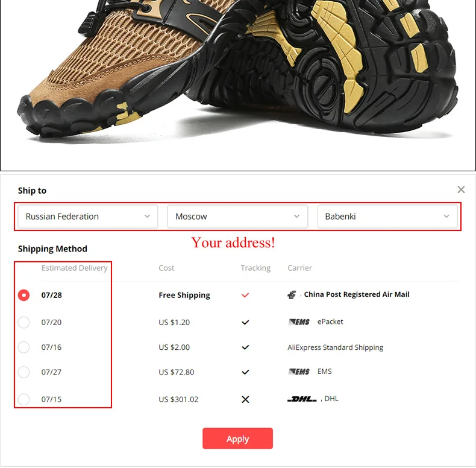Pick the 07/27 EMS radio button
This screenshot has width=476, height=468.
tap(23, 372)
